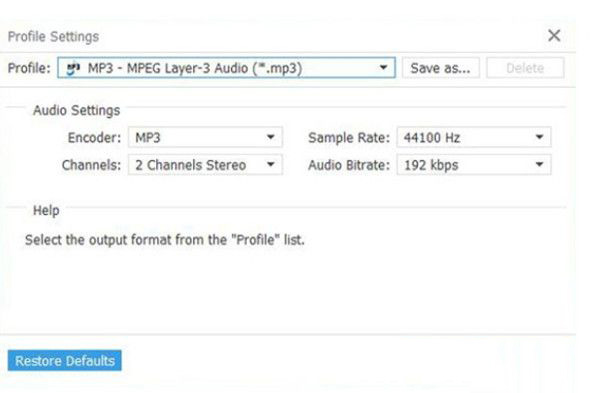Click the 2 Channels Stereo value

(x=191, y=165)
